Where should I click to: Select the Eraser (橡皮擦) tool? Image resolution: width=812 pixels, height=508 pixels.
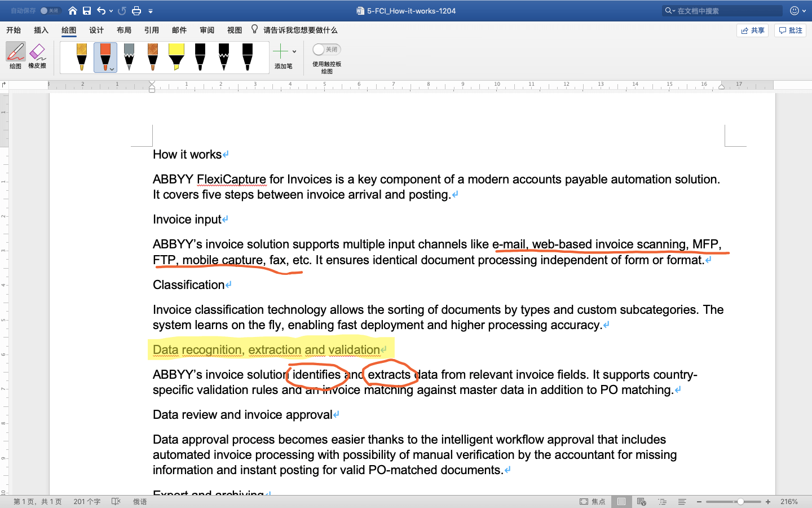[x=37, y=55]
